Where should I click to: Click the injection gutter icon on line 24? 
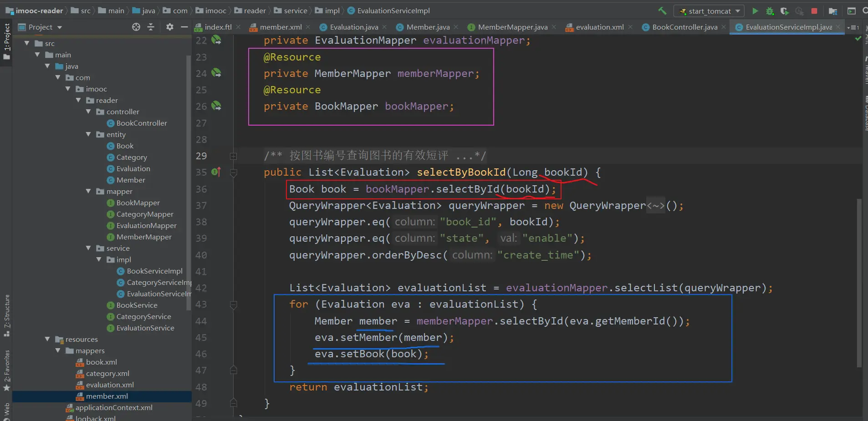(x=216, y=73)
